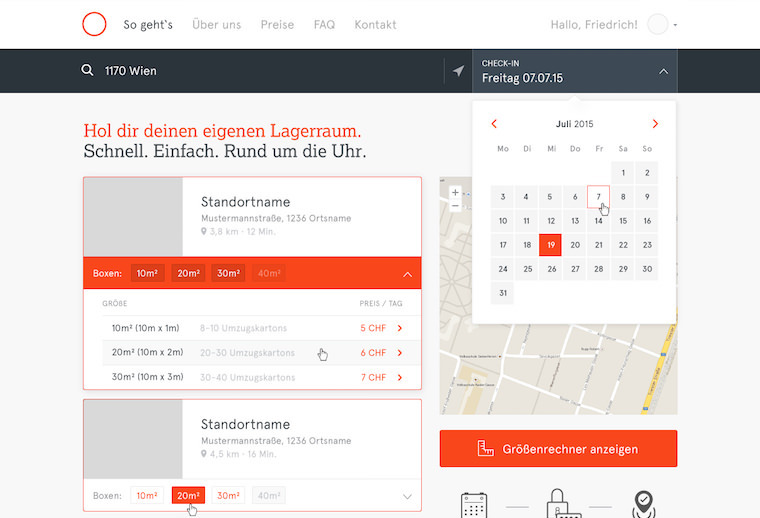Screen dimensions: 760x518
Task: Choose the 20m² row for 6 CHF
Action: [252, 353]
